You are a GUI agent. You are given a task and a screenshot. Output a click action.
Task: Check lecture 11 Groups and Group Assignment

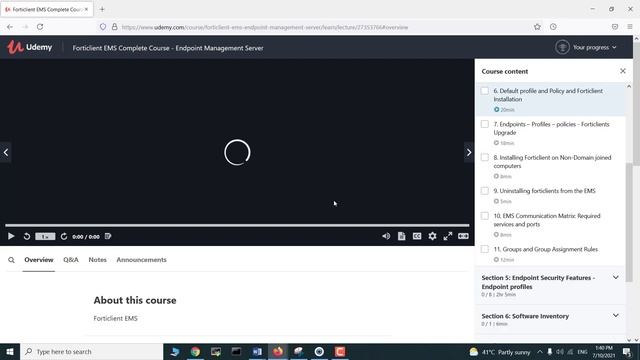(484, 249)
